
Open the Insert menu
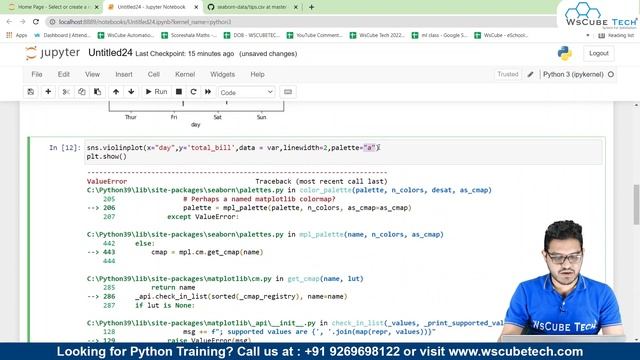point(124,74)
